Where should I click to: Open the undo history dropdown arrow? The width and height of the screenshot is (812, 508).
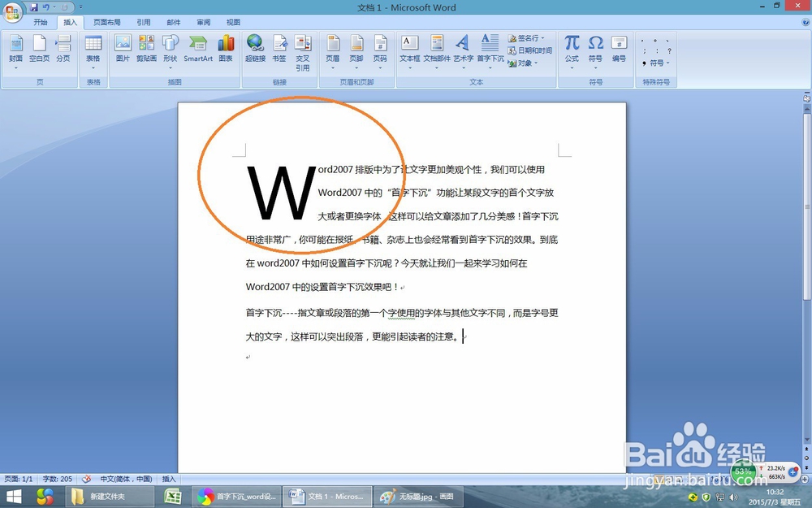pos(54,7)
